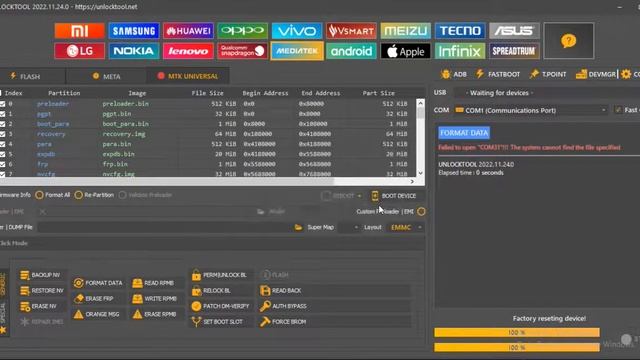Uncheck the expdb partition checkbox

(x=3, y=154)
